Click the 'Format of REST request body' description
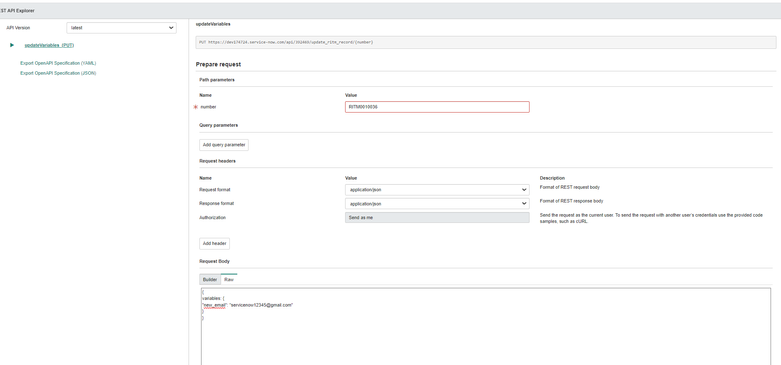Screen dimensions: 781x365 point(571,187)
